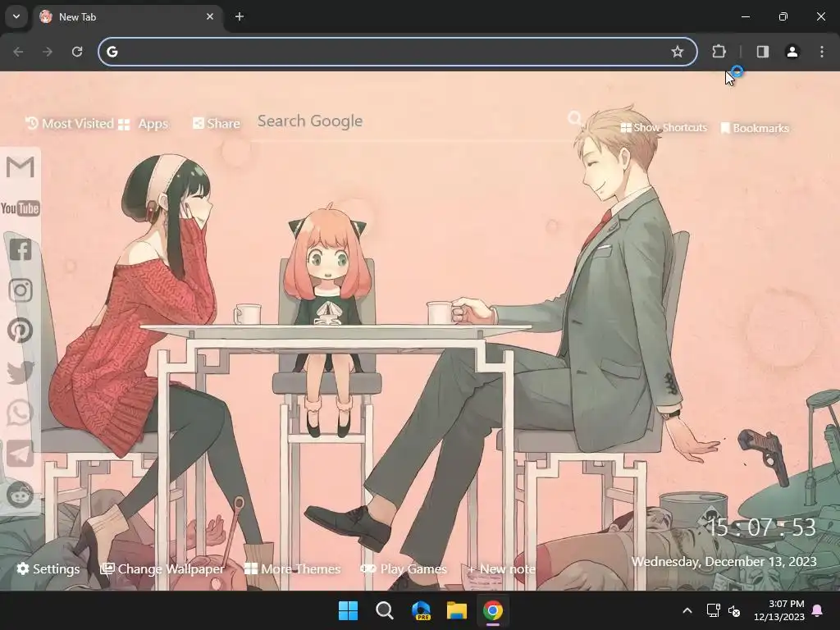This screenshot has width=840, height=630.
Task: Open the Telegram sidebar shortcut
Action: (x=21, y=454)
